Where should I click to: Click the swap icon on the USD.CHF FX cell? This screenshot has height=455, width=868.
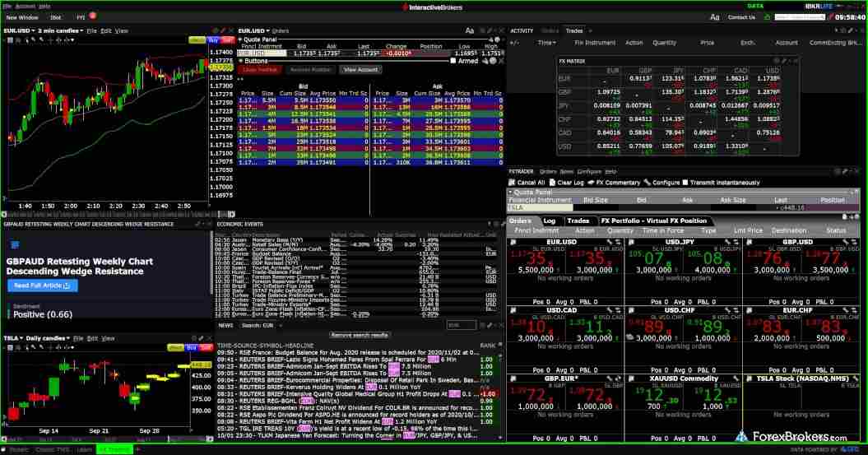(x=736, y=310)
